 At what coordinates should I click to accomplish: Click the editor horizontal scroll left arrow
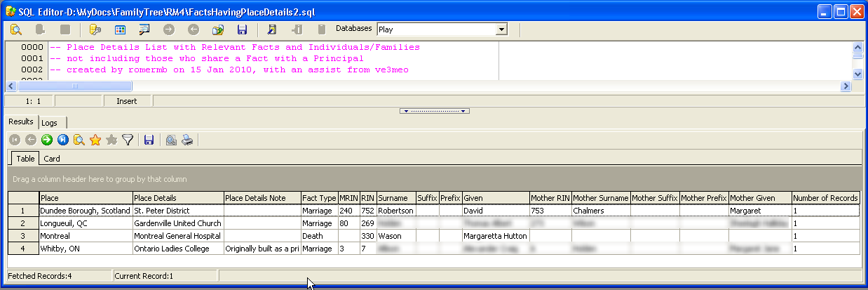pos(10,86)
